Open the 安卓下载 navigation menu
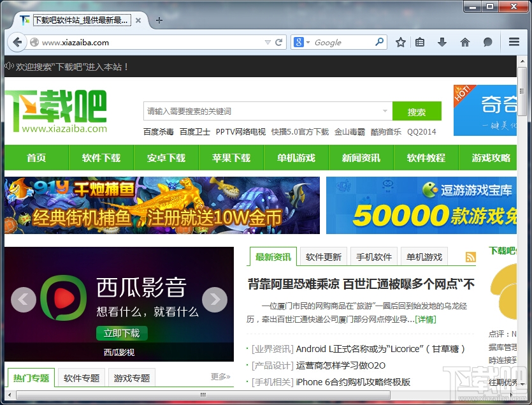The height and width of the screenshot is (405, 532). tap(166, 158)
